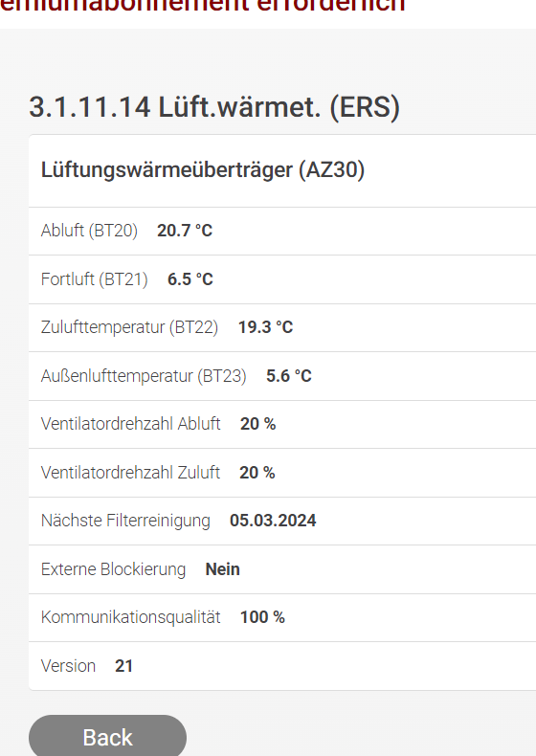Image resolution: width=536 pixels, height=756 pixels.
Task: Click the 20.7 °C Abluft value
Action: (185, 231)
